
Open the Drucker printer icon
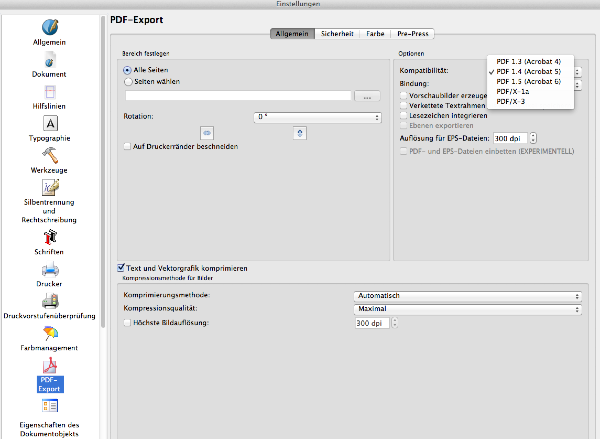click(49, 268)
